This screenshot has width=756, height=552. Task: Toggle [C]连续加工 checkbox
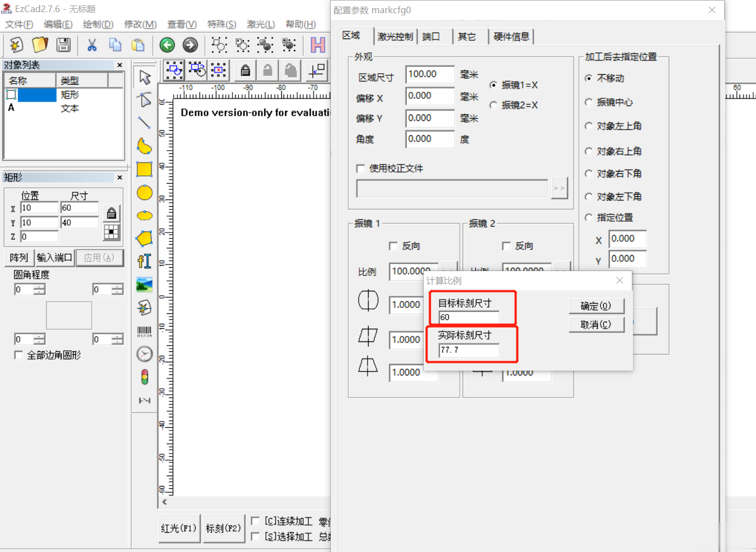(255, 521)
